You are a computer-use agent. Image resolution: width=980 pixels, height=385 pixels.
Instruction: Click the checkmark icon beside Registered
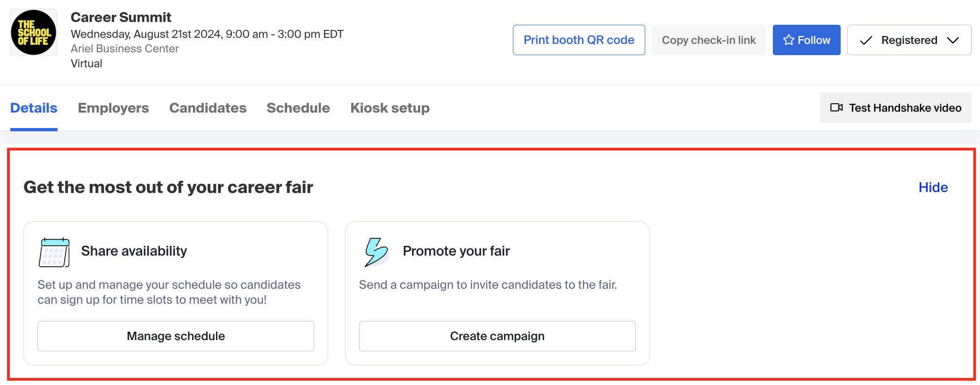866,40
